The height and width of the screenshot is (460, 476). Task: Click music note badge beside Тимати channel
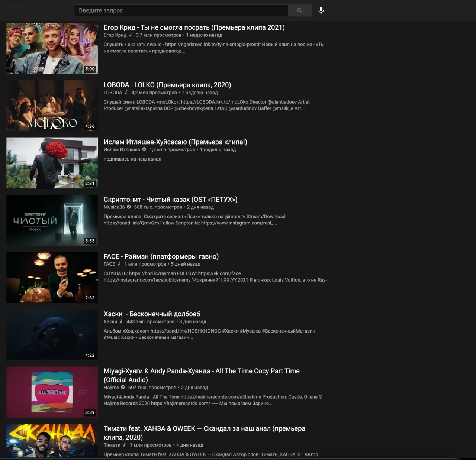click(125, 444)
